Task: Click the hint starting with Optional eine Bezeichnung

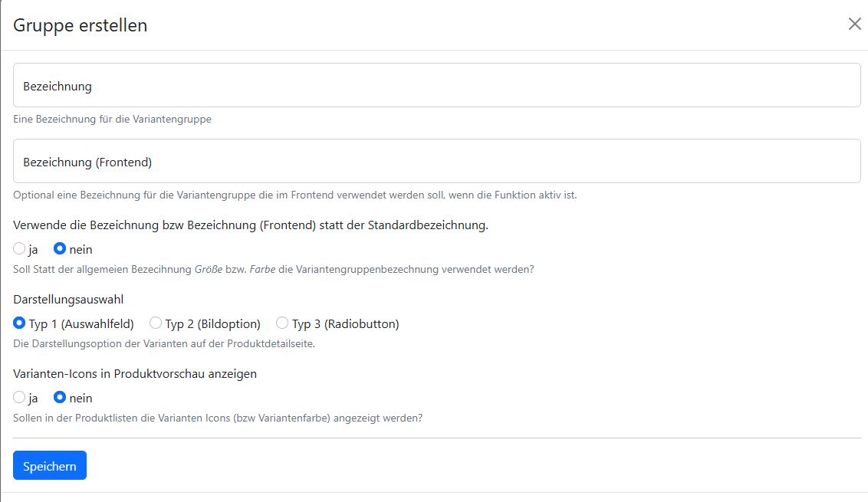Action: 294,195
